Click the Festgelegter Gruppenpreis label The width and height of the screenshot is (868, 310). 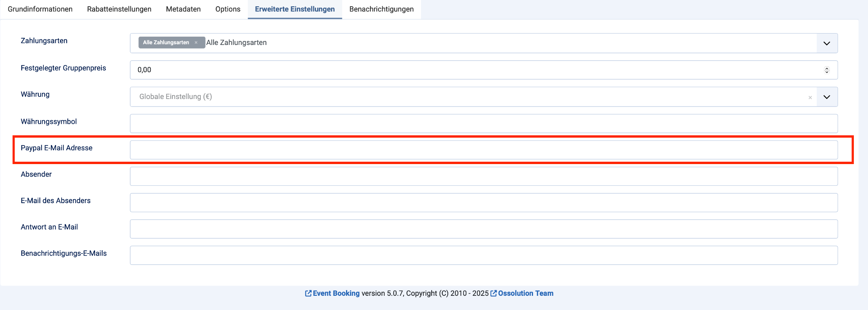coord(64,68)
